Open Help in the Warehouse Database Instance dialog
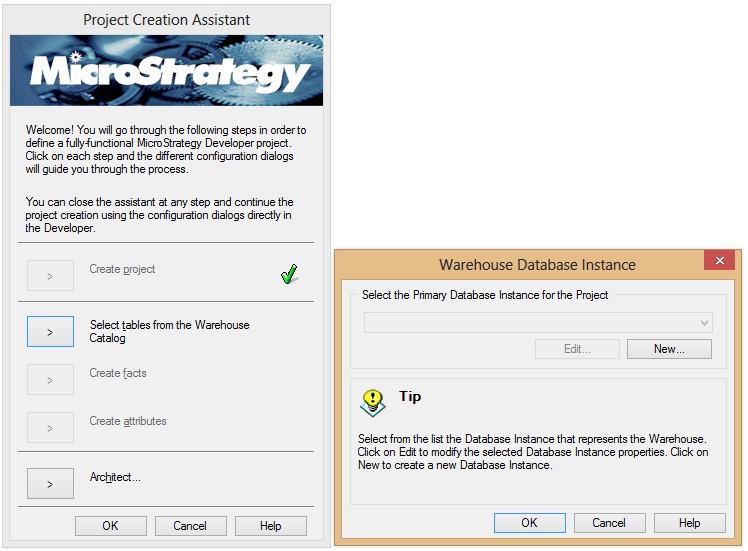The image size is (748, 551). point(690,523)
